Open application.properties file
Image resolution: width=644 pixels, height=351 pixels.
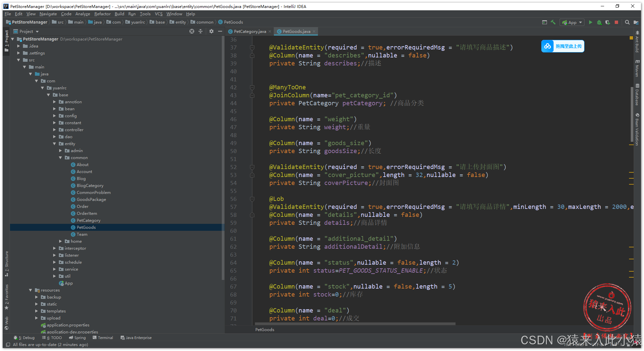(x=68, y=325)
